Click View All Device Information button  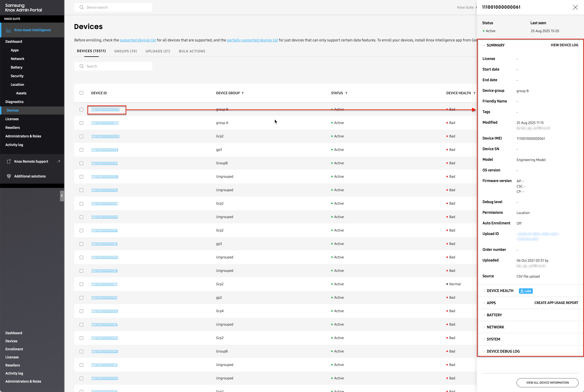click(548, 383)
